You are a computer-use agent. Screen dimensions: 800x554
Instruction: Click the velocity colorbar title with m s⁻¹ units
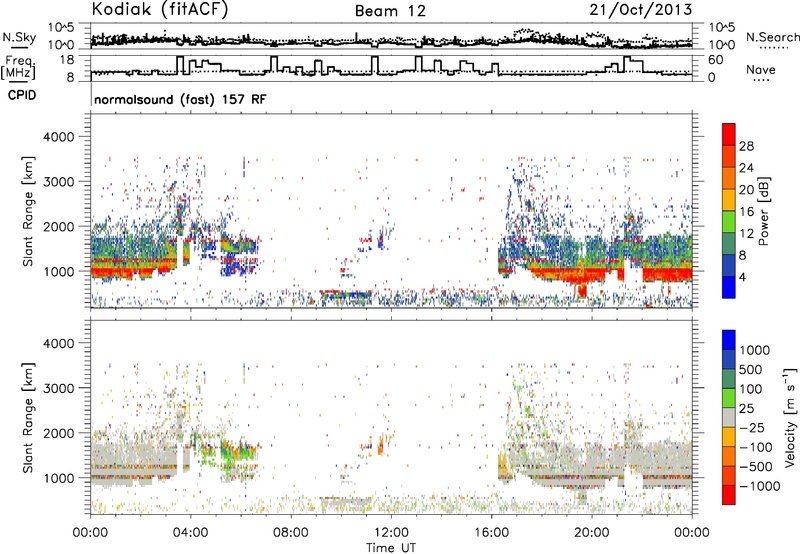point(790,417)
